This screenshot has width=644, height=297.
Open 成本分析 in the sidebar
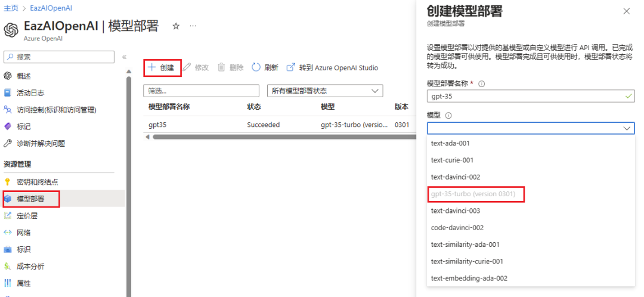[x=30, y=266]
